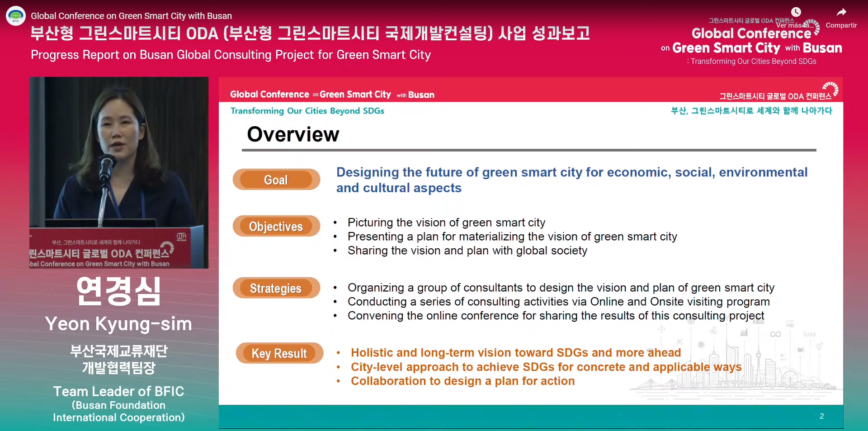Click the conference logo in the top-right banner

[x=751, y=42]
